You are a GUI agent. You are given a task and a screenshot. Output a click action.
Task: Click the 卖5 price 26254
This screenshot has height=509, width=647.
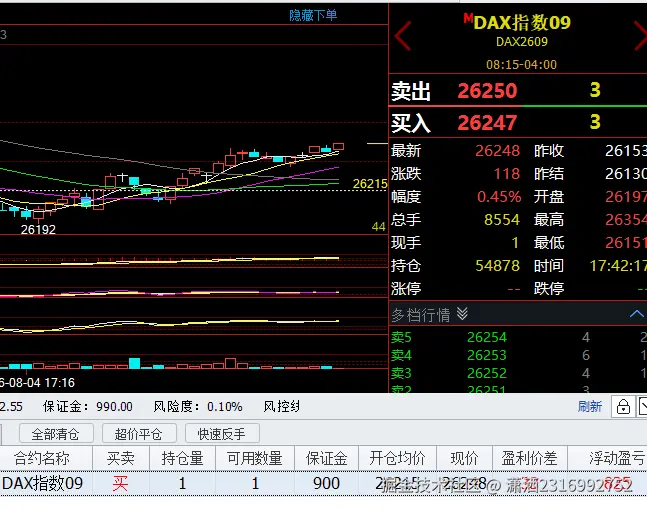tap(486, 337)
